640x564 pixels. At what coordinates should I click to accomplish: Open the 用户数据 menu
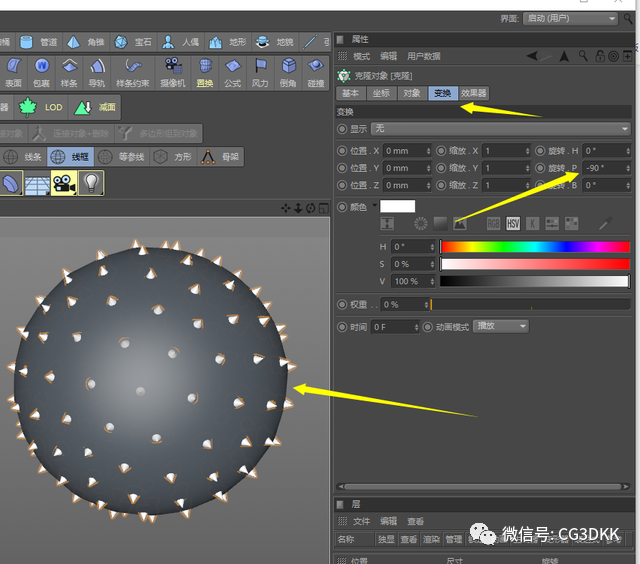coord(424,56)
